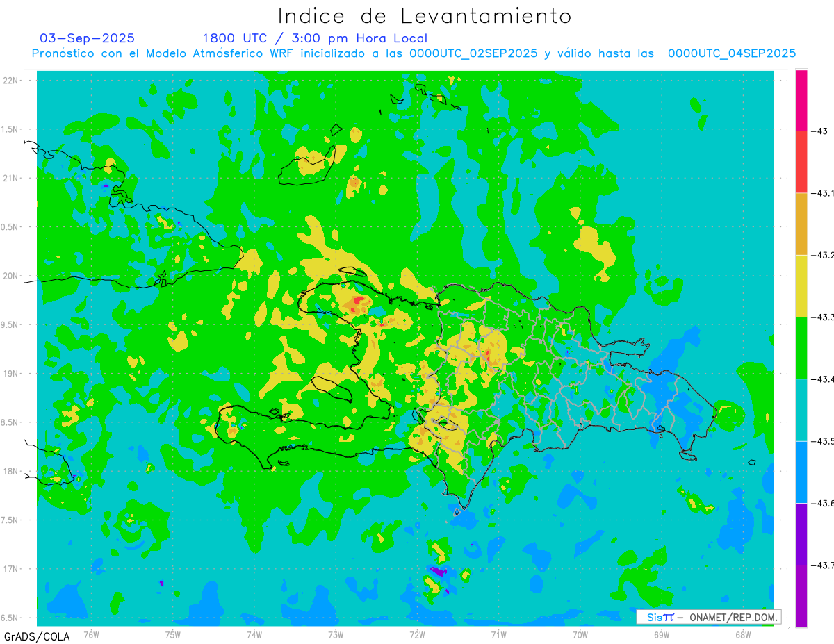The height and width of the screenshot is (644, 834).
Task: Click the '22N' latitude label
Action: [11, 80]
